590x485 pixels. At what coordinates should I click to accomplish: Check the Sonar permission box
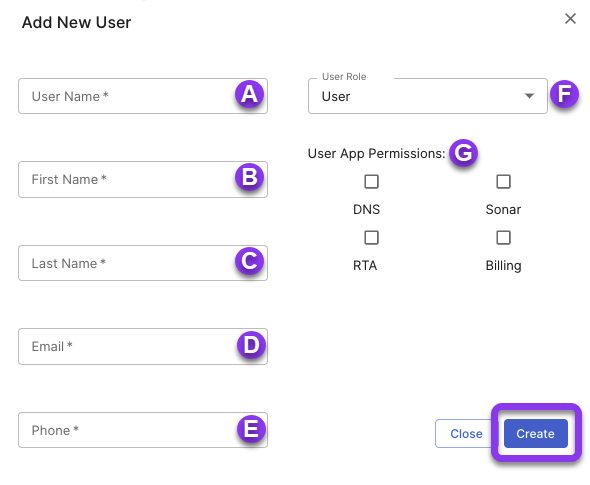click(x=503, y=182)
